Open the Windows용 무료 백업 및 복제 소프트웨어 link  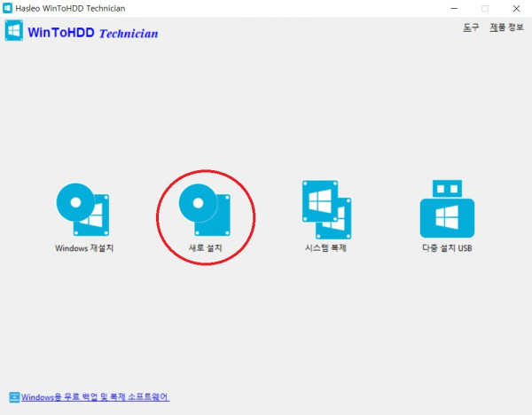coord(95,397)
